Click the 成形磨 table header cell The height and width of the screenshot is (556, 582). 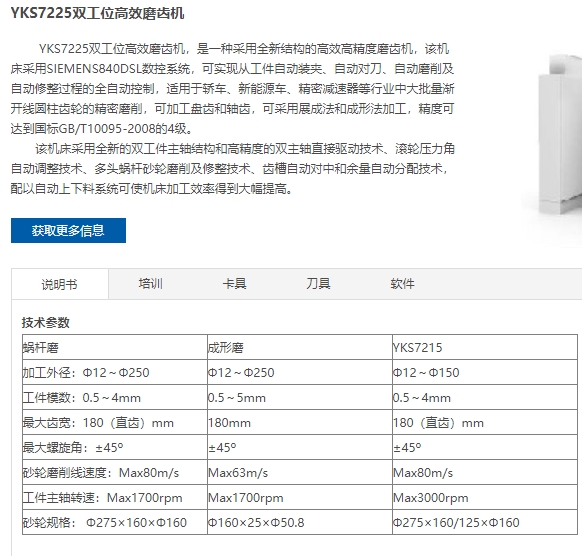[x=300, y=347]
